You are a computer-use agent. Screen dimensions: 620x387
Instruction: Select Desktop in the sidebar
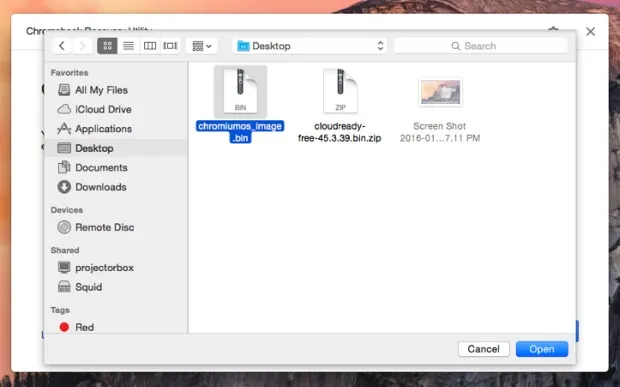(116, 148)
